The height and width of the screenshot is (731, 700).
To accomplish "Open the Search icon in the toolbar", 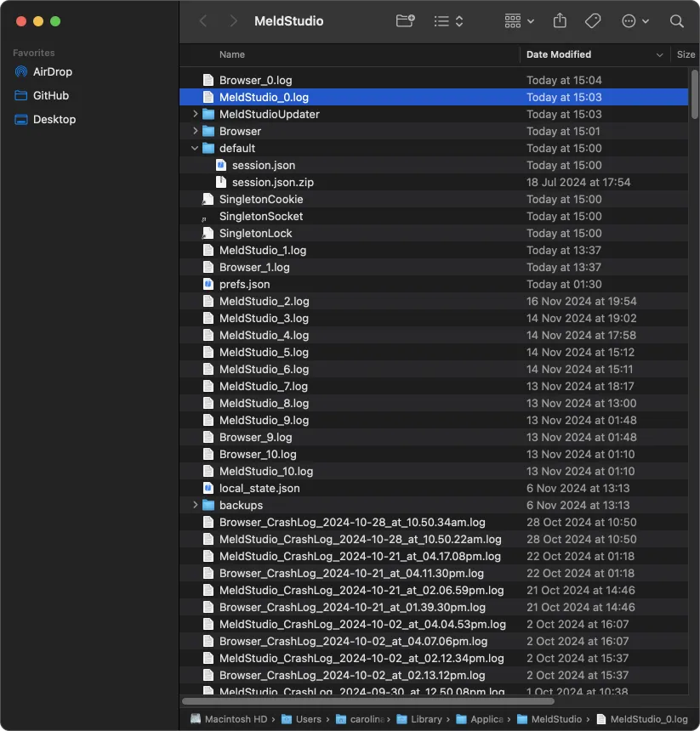I will tap(675, 20).
